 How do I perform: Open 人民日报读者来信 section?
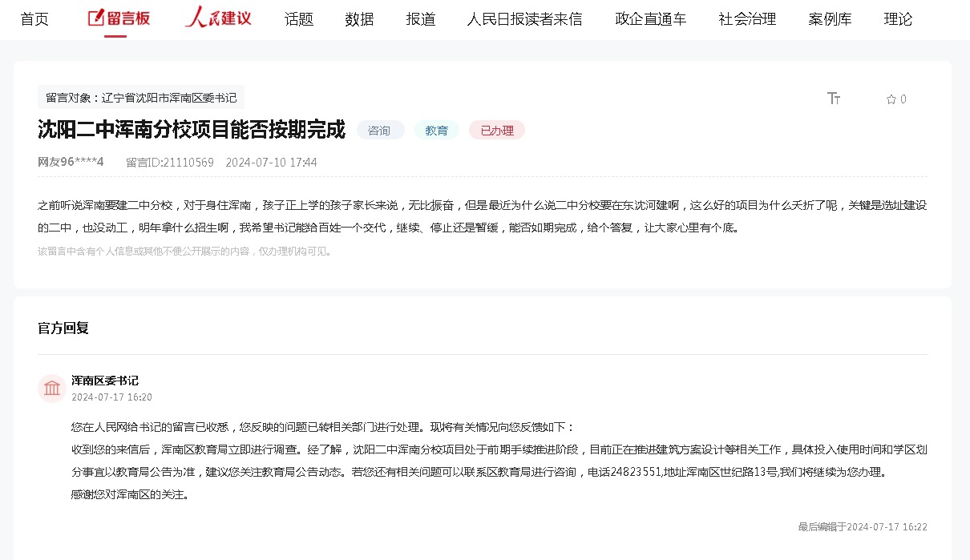pos(524,19)
